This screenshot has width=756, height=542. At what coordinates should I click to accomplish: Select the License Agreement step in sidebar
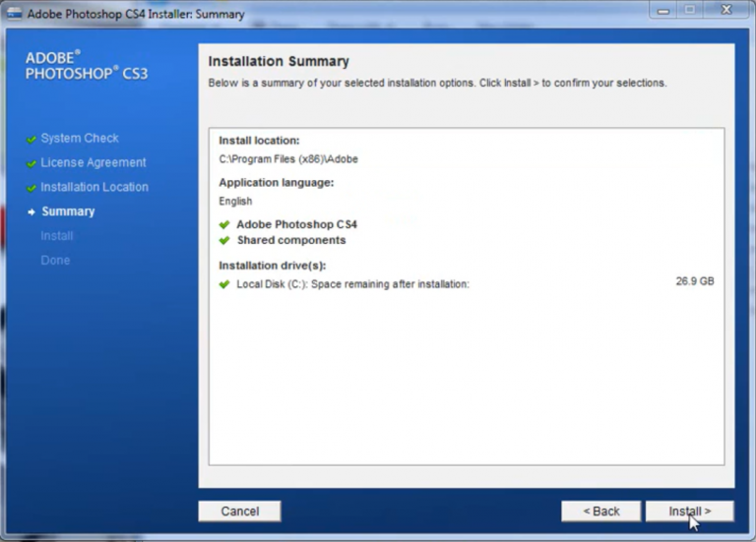[94, 162]
